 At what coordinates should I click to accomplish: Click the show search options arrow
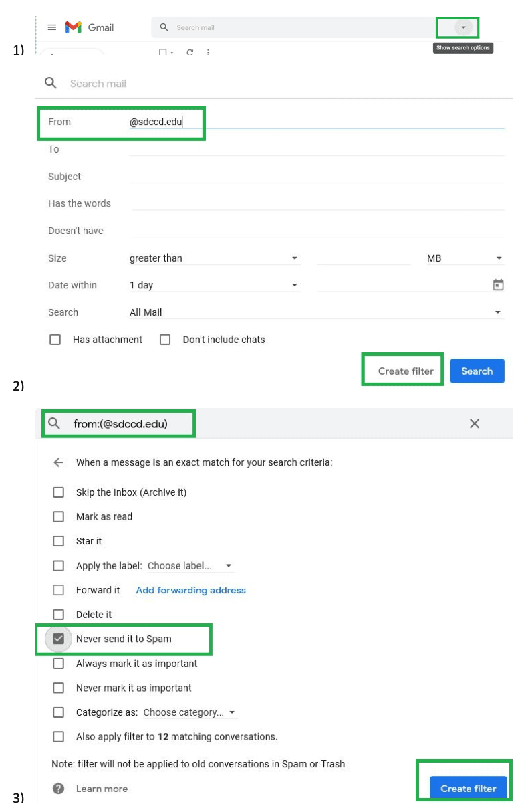463,27
